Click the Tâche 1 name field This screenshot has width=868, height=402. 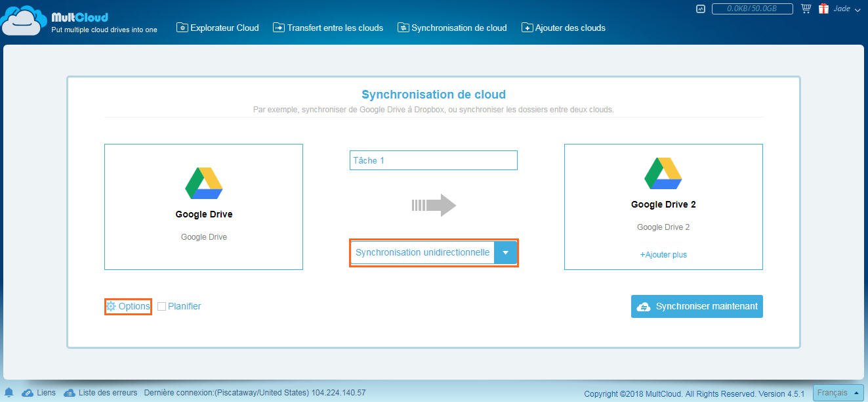click(x=433, y=160)
